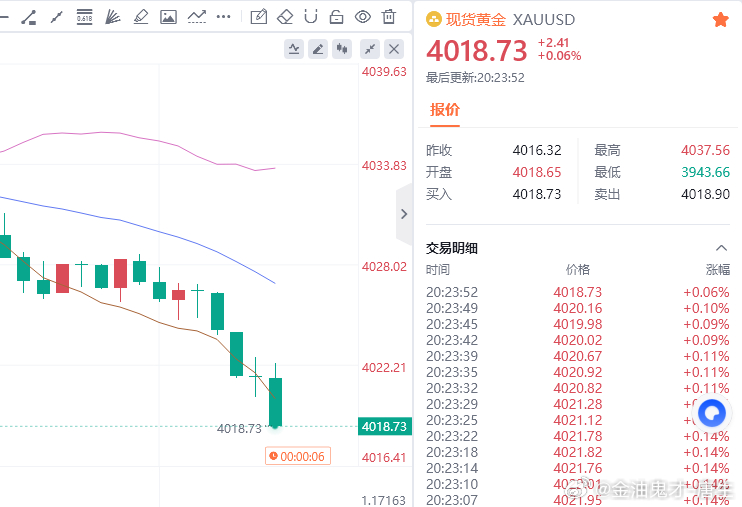This screenshot has height=507, width=742.
Task: Select trade row at 20:23:39
Action: (x=578, y=356)
